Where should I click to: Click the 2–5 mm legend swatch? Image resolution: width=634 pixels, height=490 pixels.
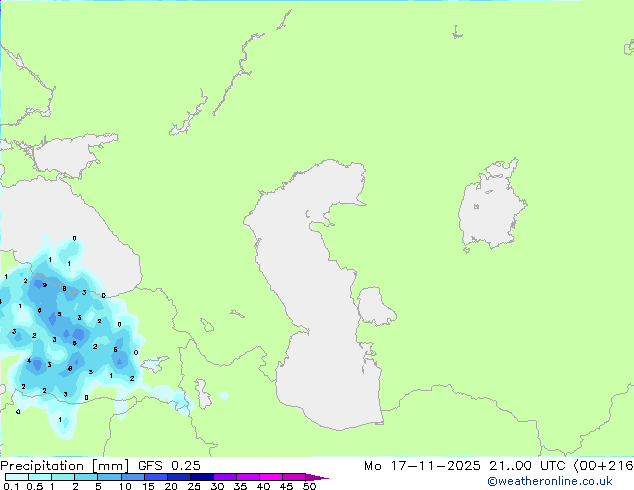(x=86, y=477)
